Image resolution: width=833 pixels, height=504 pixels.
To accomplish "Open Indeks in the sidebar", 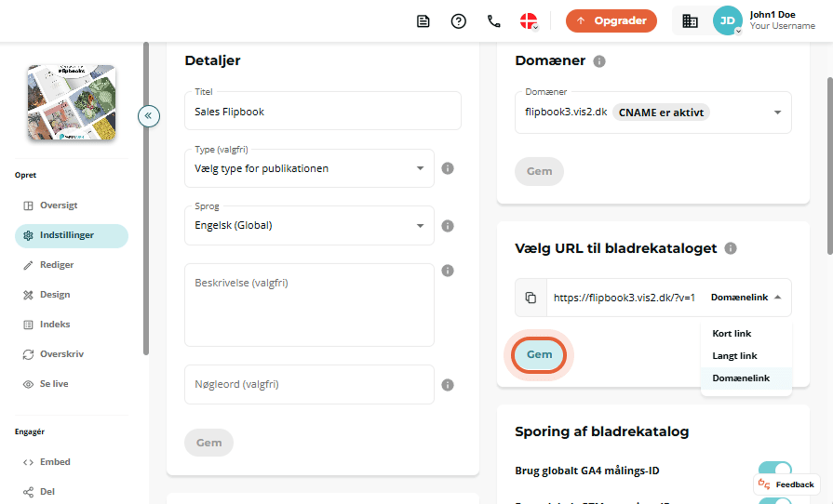I will [72, 325].
